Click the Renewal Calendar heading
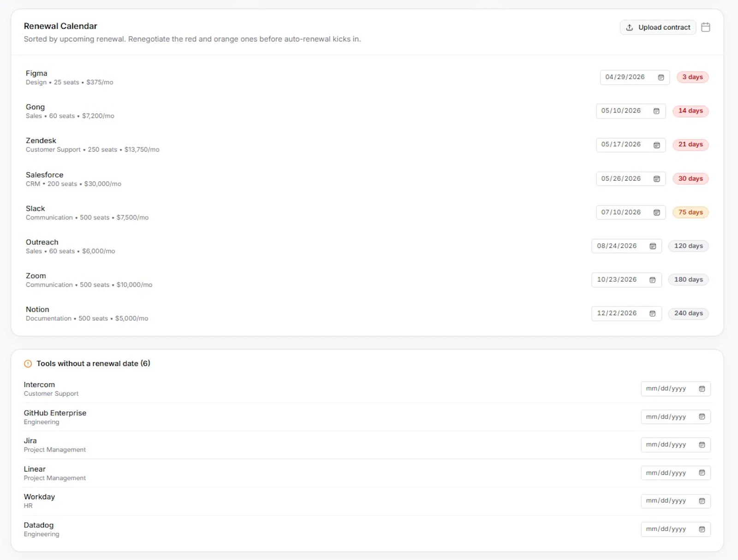Image resolution: width=738 pixels, height=560 pixels. (x=60, y=26)
